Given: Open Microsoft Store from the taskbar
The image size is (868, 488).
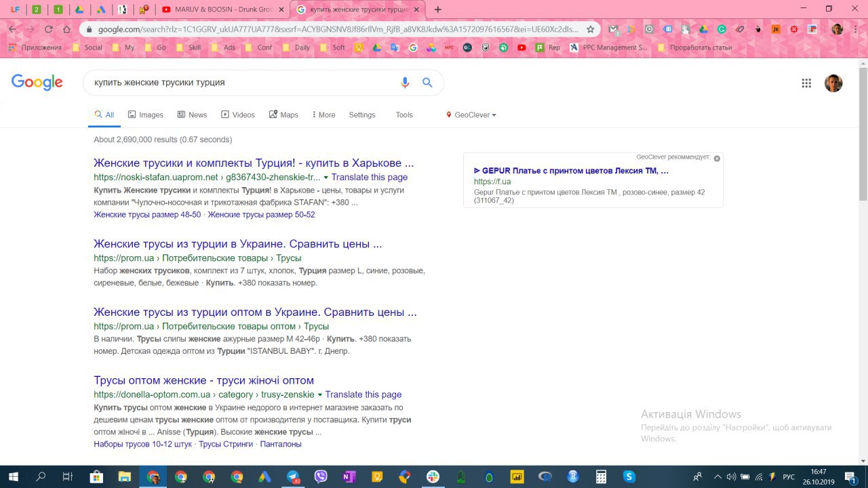Looking at the screenshot, I should point(96,476).
